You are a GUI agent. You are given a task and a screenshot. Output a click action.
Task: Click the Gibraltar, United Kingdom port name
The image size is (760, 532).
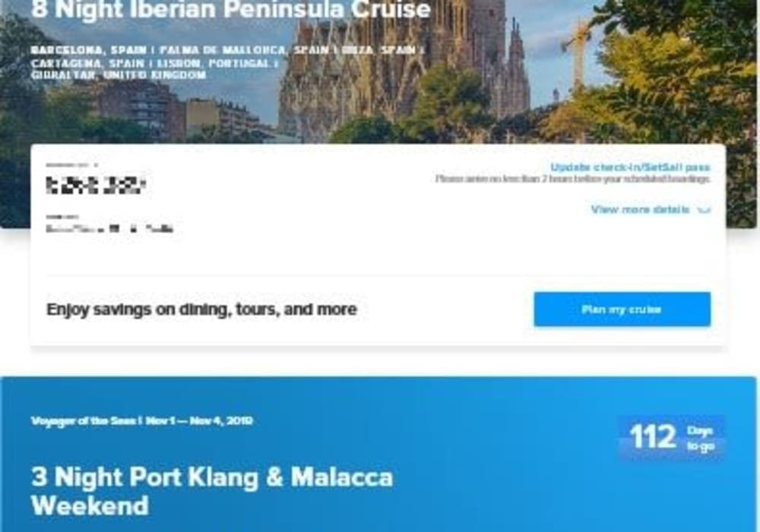119,75
